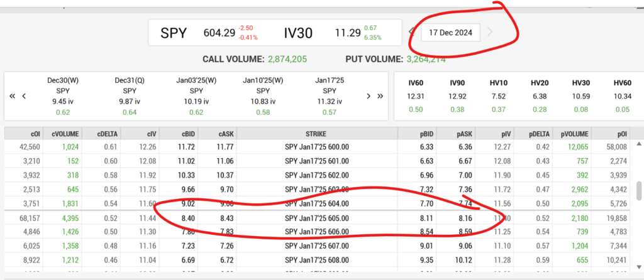Screen dimensions: 644x280
Task: Select strike row SPY Jan17'25 607.00
Action: (317, 246)
